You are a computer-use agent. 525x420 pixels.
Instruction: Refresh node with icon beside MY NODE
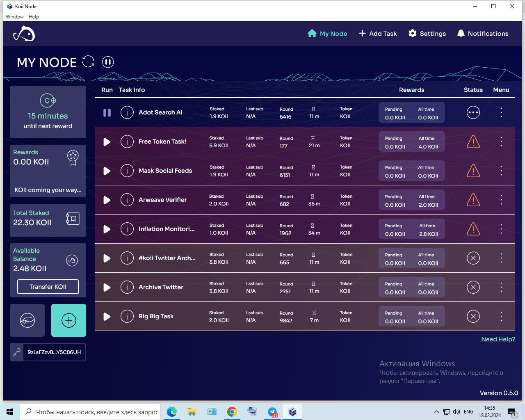tap(88, 62)
